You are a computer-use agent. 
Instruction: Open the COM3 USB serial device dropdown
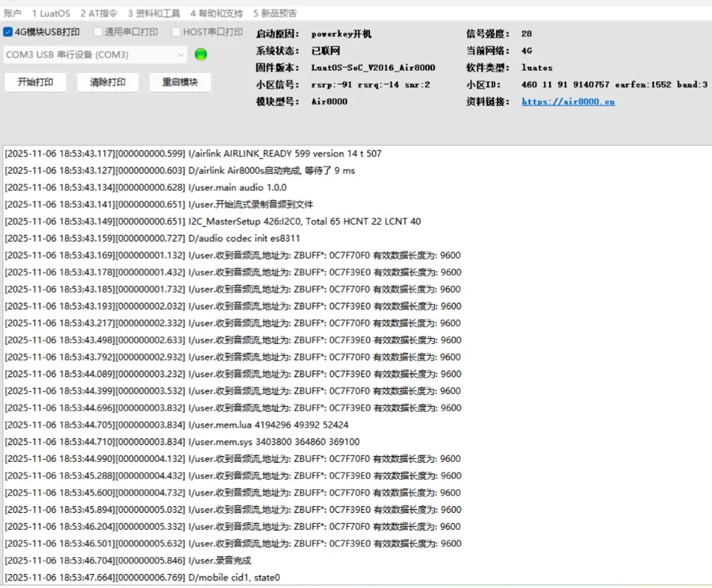95,55
